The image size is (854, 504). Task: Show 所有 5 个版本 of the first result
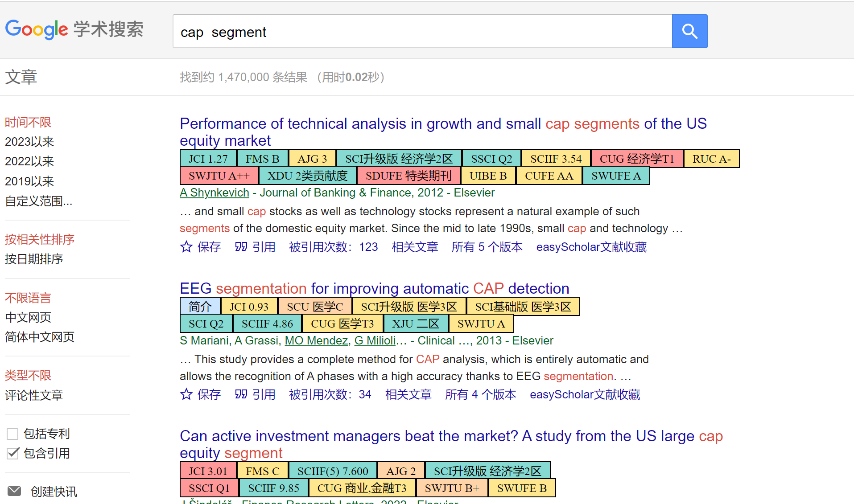tap(487, 247)
